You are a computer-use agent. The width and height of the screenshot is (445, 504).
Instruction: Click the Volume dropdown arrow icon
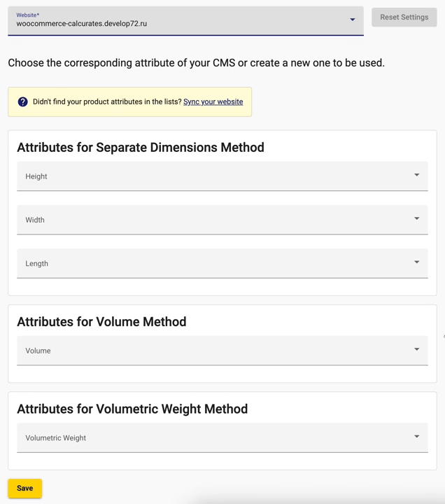(417, 349)
